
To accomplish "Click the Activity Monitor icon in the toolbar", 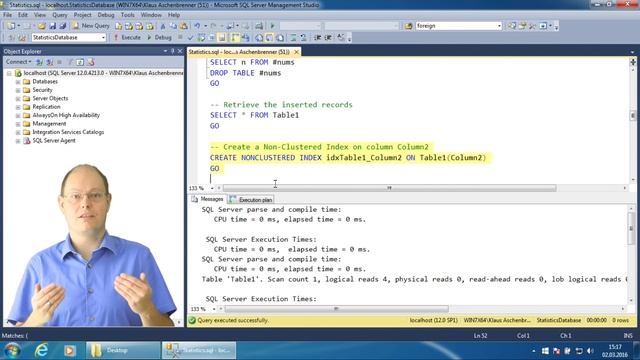I will (x=259, y=26).
